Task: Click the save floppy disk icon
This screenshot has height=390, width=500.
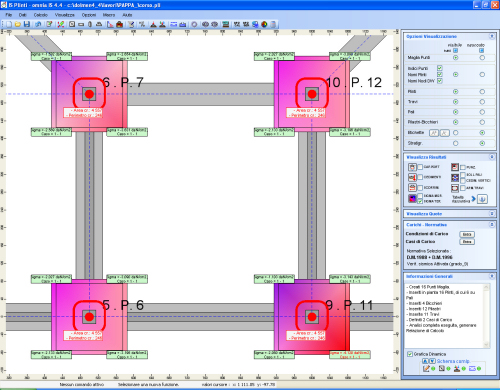Action: pyautogui.click(x=27, y=24)
